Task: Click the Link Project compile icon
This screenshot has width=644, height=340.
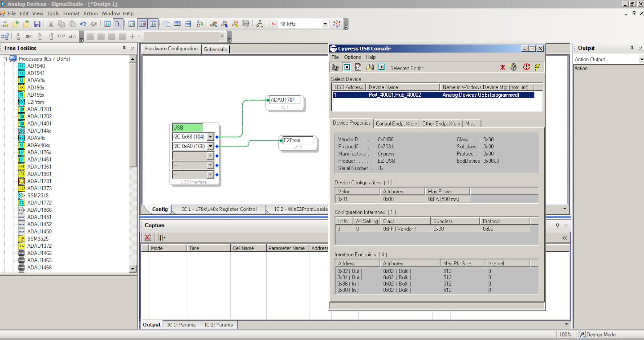Action: click(x=214, y=24)
